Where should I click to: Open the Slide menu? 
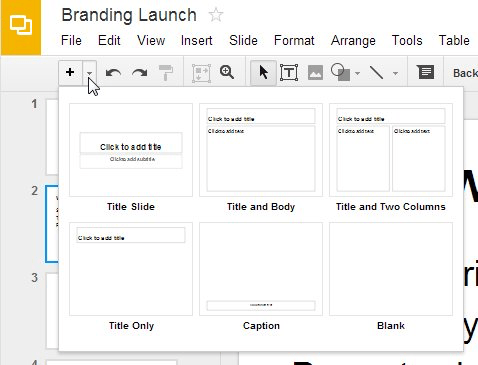(x=243, y=41)
